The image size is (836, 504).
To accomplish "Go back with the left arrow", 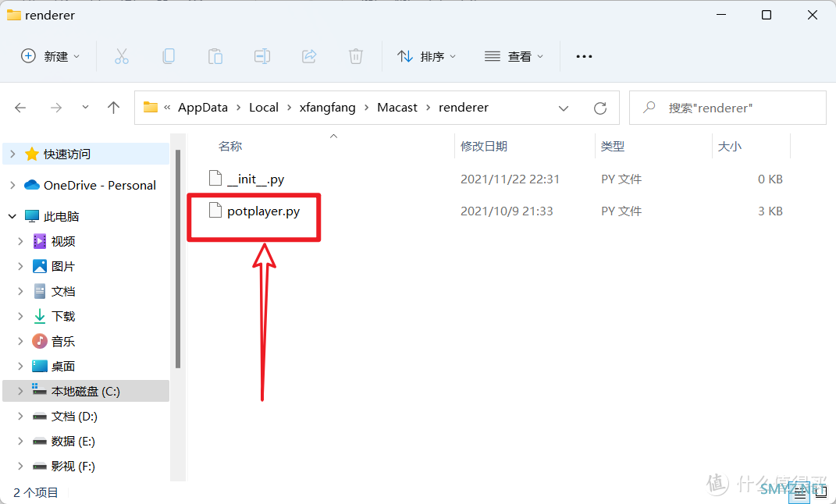I will tap(20, 108).
